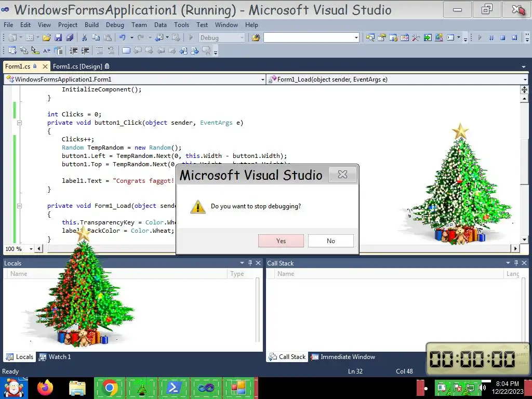Click Yes to stop debugging
This screenshot has width=532, height=399.
(281, 241)
